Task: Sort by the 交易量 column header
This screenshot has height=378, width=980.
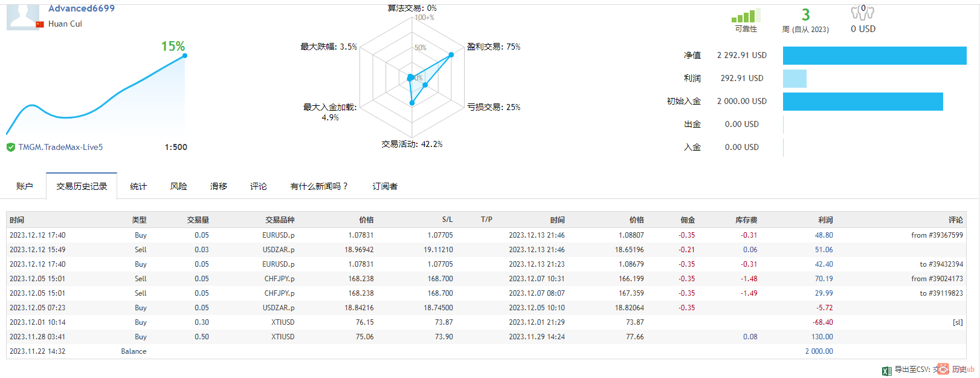Action: [198, 220]
